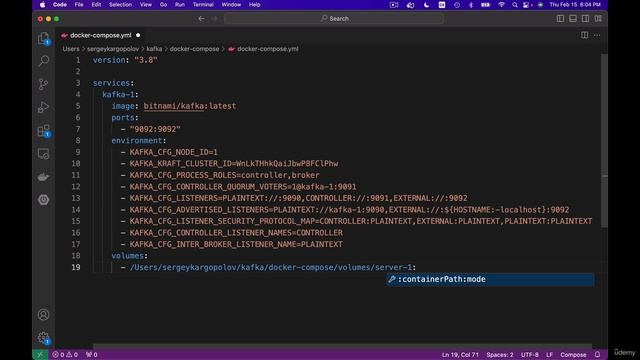Viewport: 640px width, 360px height.
Task: Go to line via Ln 19, Col 71
Action: pos(460,355)
